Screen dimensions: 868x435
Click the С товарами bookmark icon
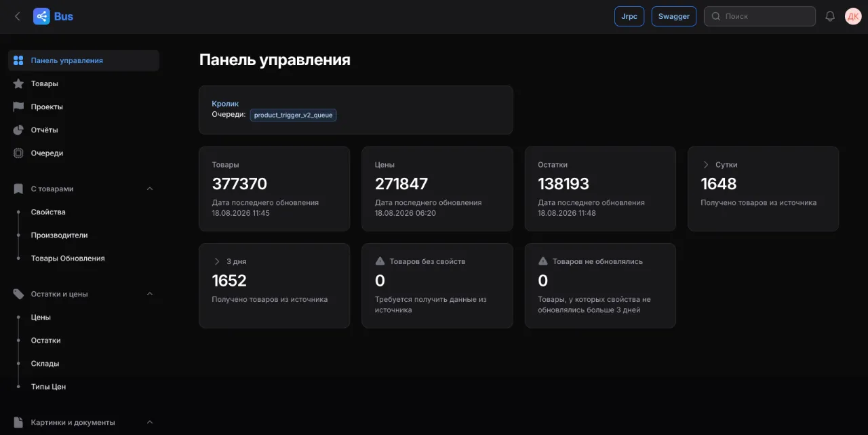[x=18, y=189]
